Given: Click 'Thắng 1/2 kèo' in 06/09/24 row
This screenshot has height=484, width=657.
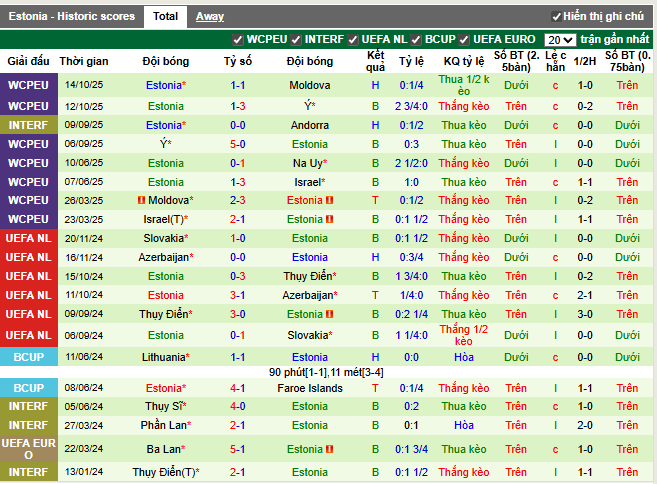Looking at the screenshot, I should coord(464,335).
